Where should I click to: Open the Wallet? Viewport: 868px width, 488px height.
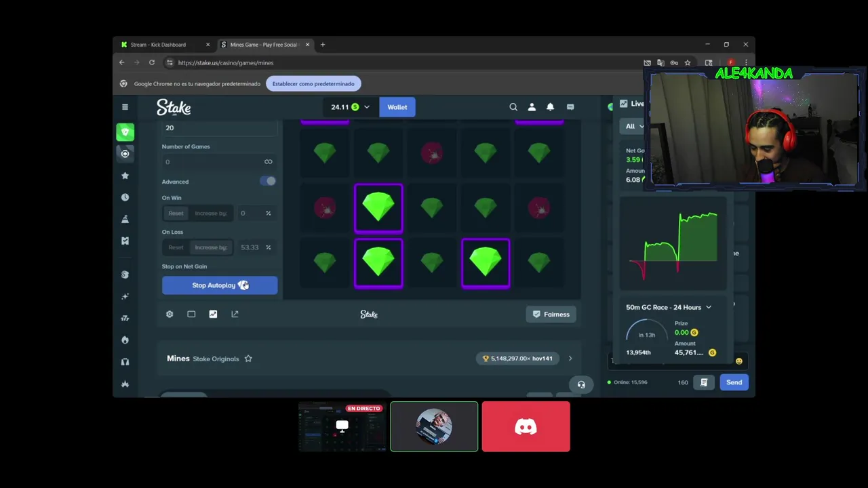click(397, 107)
